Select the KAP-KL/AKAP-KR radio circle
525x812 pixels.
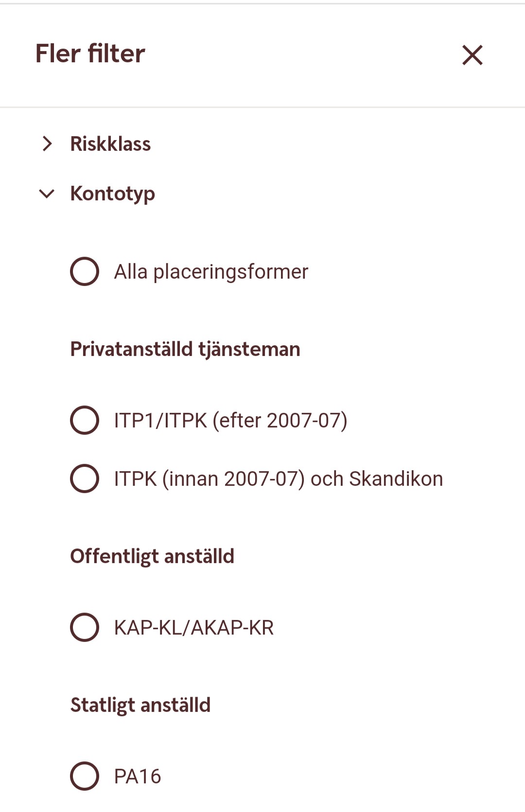point(85,627)
